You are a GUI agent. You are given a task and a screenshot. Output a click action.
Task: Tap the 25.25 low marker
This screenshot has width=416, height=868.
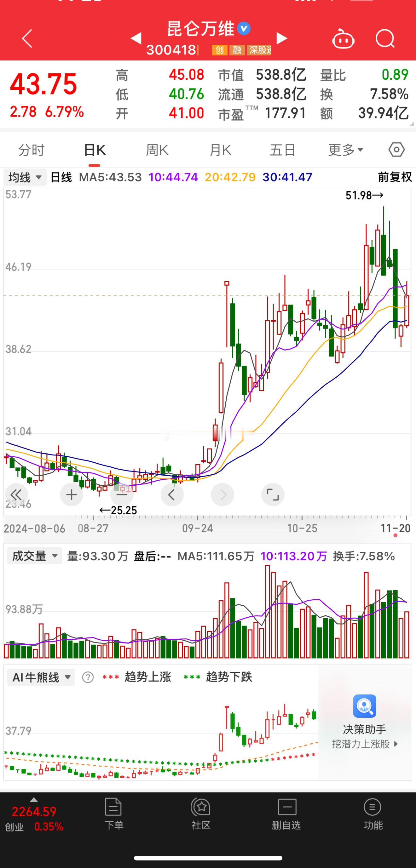(x=118, y=510)
